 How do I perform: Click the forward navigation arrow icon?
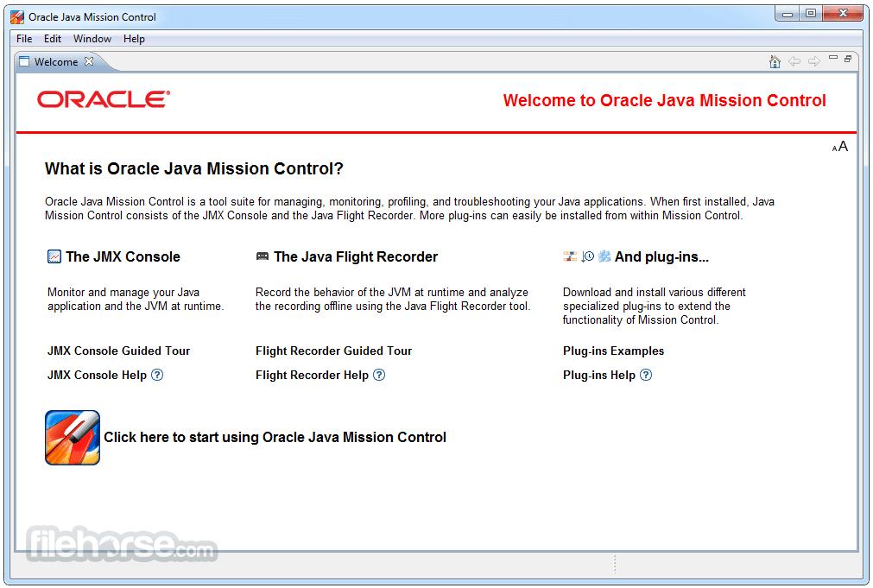[x=814, y=61]
